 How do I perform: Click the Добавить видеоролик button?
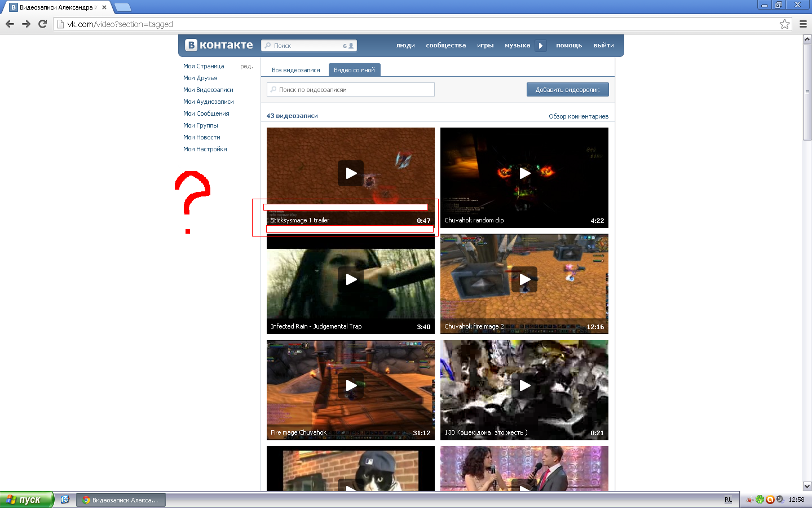pos(568,90)
